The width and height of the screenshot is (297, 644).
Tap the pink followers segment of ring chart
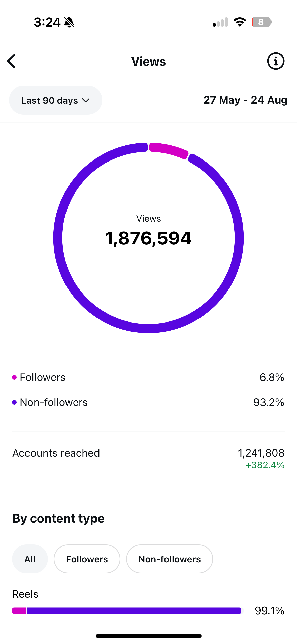click(168, 150)
